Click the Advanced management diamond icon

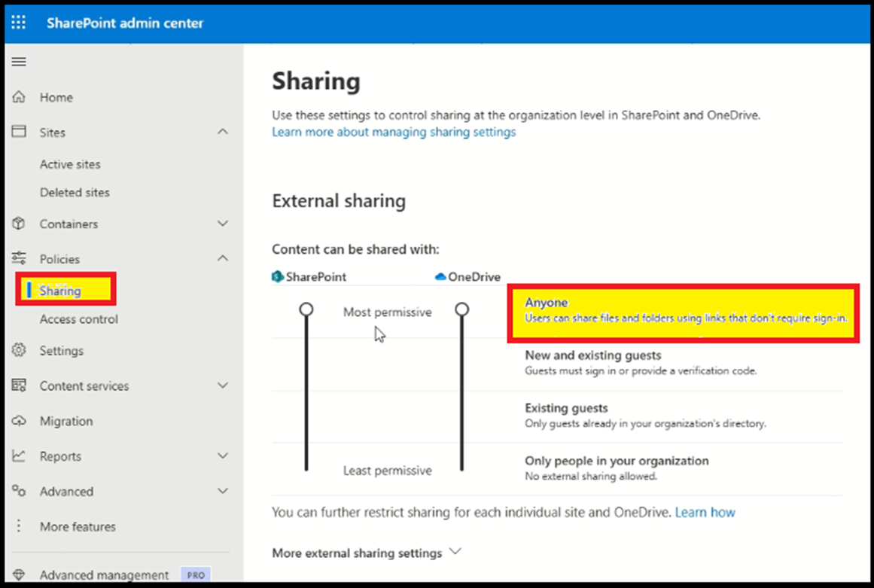point(19,574)
